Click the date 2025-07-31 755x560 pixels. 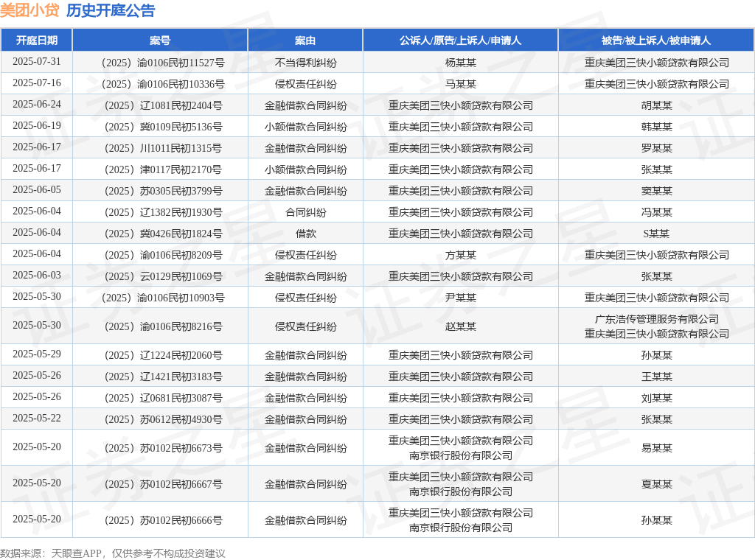click(x=37, y=62)
